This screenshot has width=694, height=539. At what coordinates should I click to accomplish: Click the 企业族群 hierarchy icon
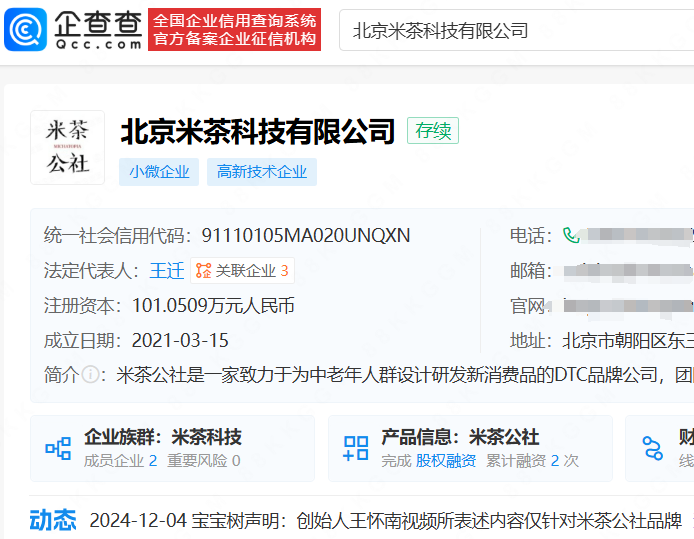[x=58, y=448]
